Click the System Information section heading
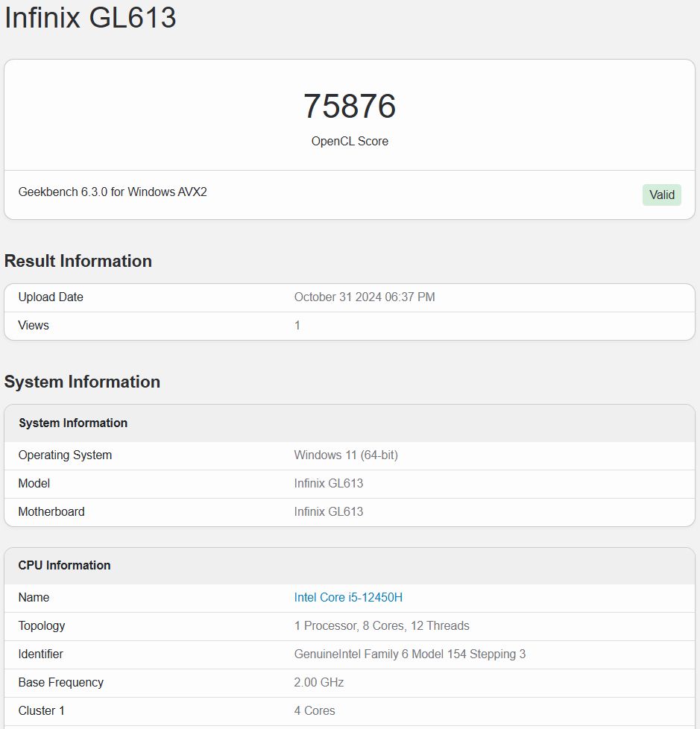This screenshot has height=729, width=700. [x=82, y=382]
